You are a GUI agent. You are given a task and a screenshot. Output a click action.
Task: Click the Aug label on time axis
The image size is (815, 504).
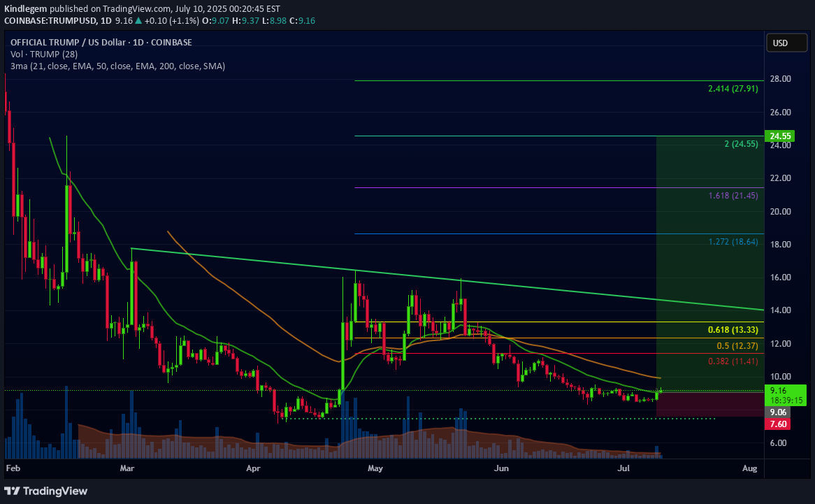click(x=749, y=466)
